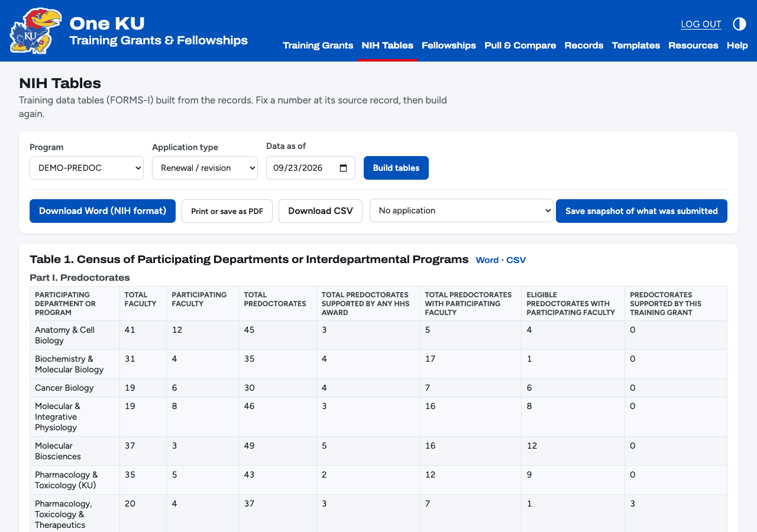
Task: Open the Templates navigation item
Action: pos(636,46)
